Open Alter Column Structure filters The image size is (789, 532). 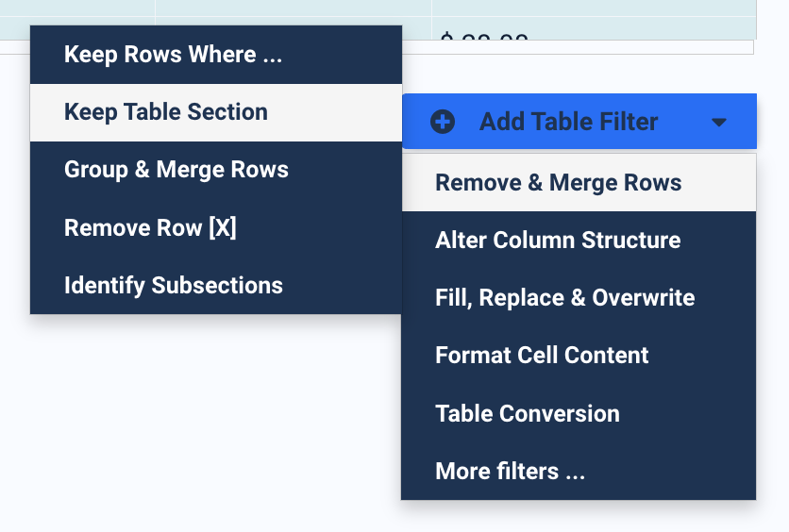coord(579,241)
